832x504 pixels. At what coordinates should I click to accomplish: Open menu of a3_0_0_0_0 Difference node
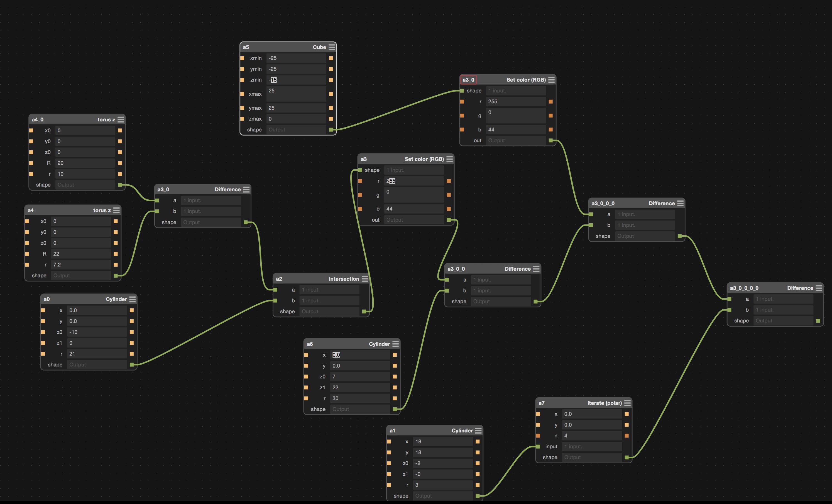click(x=819, y=288)
